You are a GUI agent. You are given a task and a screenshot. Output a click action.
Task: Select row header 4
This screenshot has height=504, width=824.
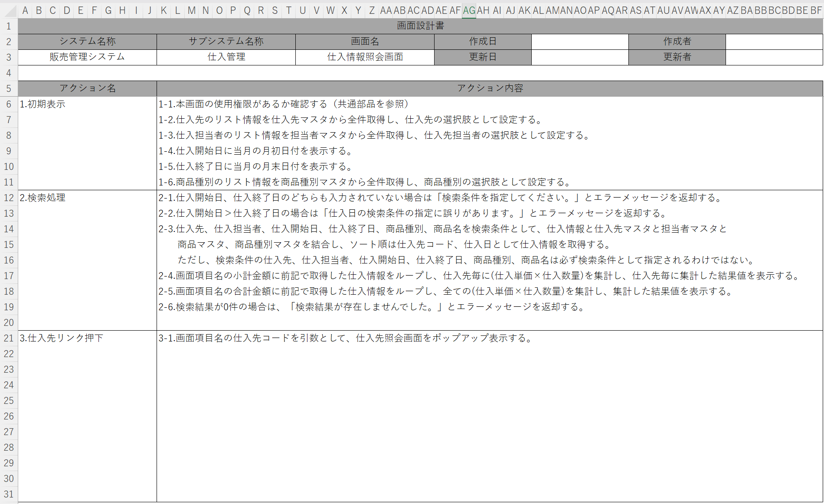click(x=9, y=73)
